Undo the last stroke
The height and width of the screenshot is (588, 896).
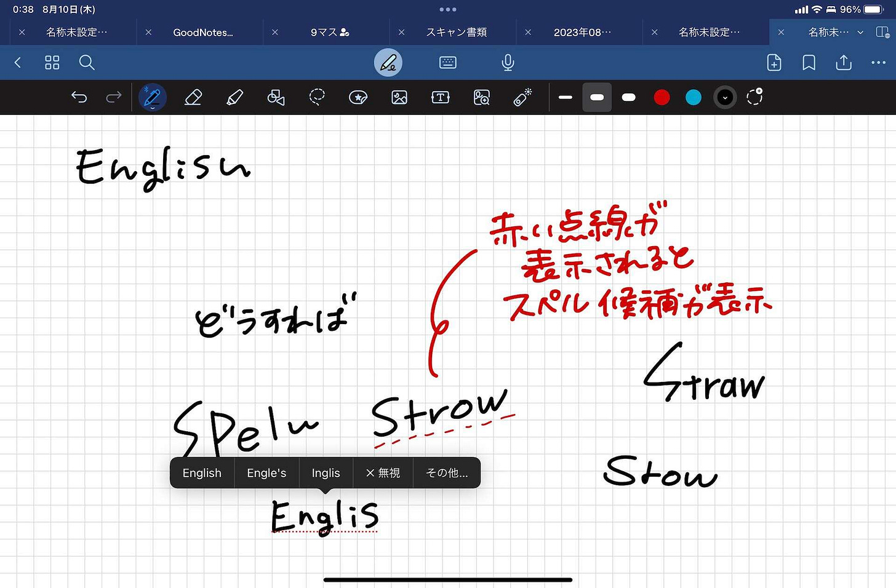tap(79, 97)
